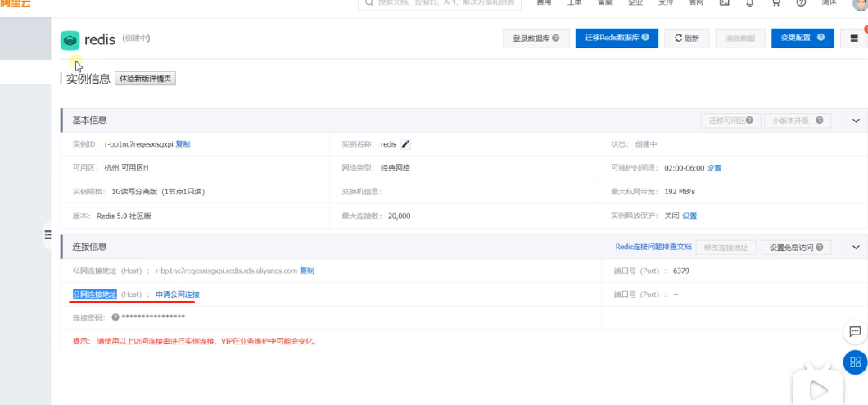Click the 体验新版详情页 button

tap(145, 79)
